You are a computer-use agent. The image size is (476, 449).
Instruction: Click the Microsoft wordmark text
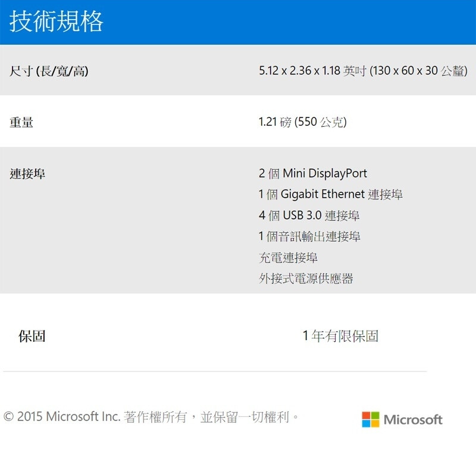click(413, 420)
